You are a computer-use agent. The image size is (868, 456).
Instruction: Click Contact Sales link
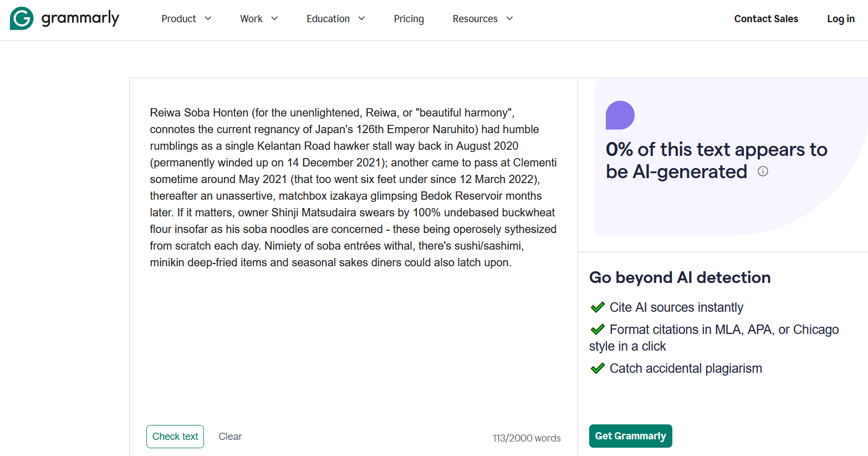(x=766, y=19)
